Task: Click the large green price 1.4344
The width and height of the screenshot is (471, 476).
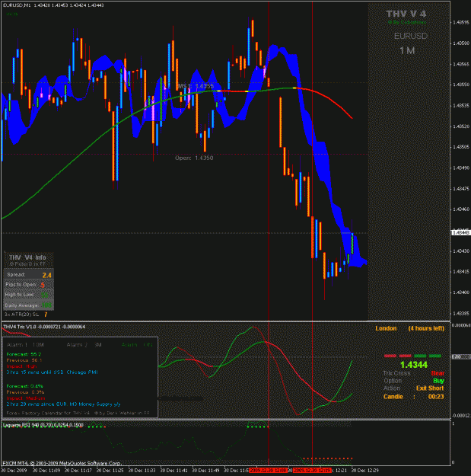Action: [x=414, y=365]
